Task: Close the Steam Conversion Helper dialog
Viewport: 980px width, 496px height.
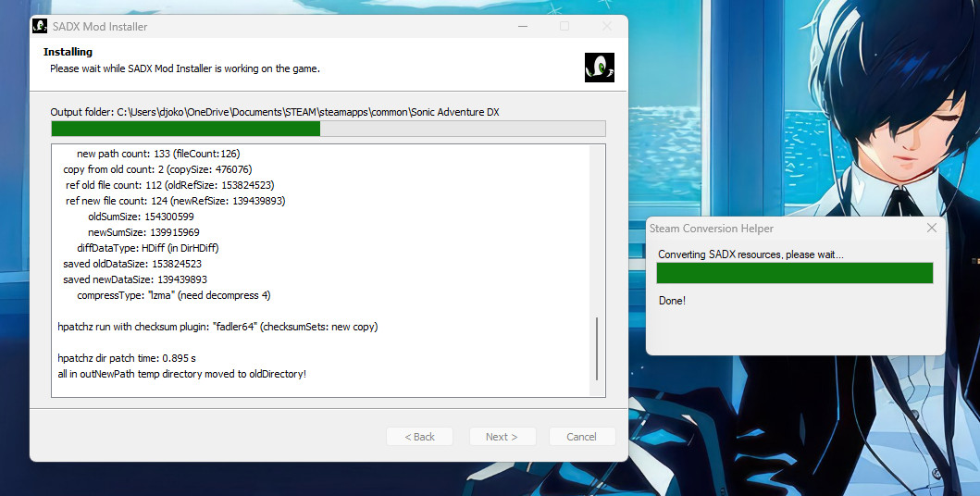Action: (x=931, y=229)
